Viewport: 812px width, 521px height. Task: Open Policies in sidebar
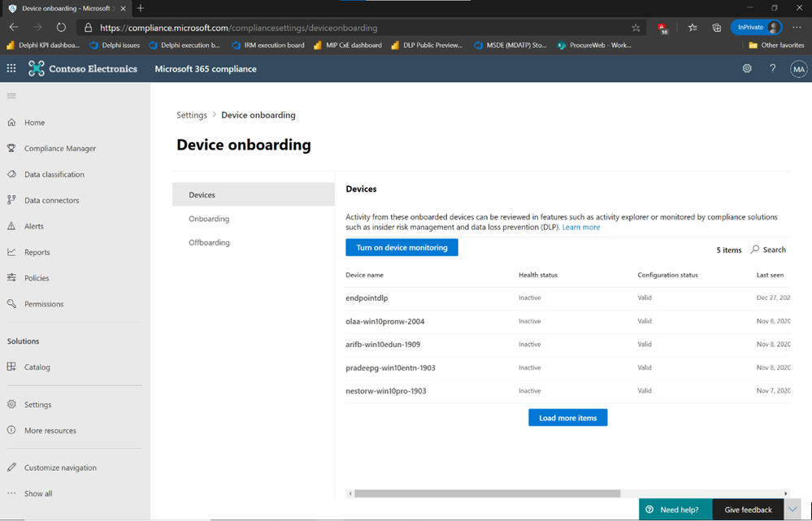37,278
